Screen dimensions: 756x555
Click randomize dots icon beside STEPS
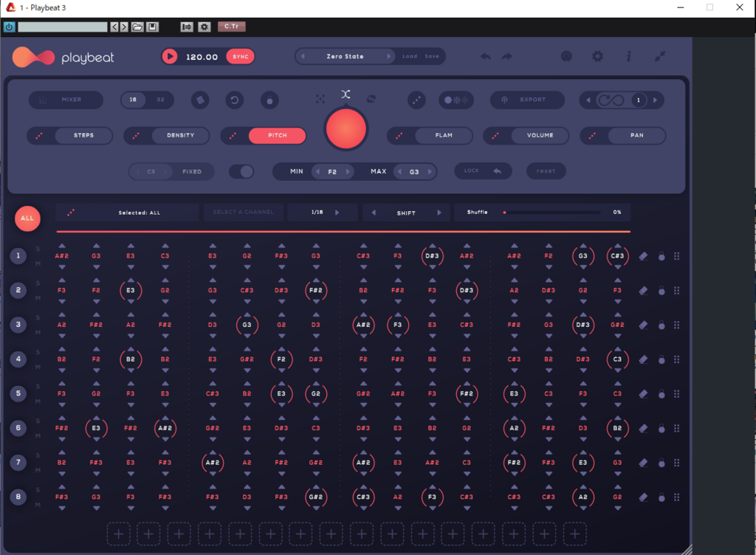click(x=39, y=136)
